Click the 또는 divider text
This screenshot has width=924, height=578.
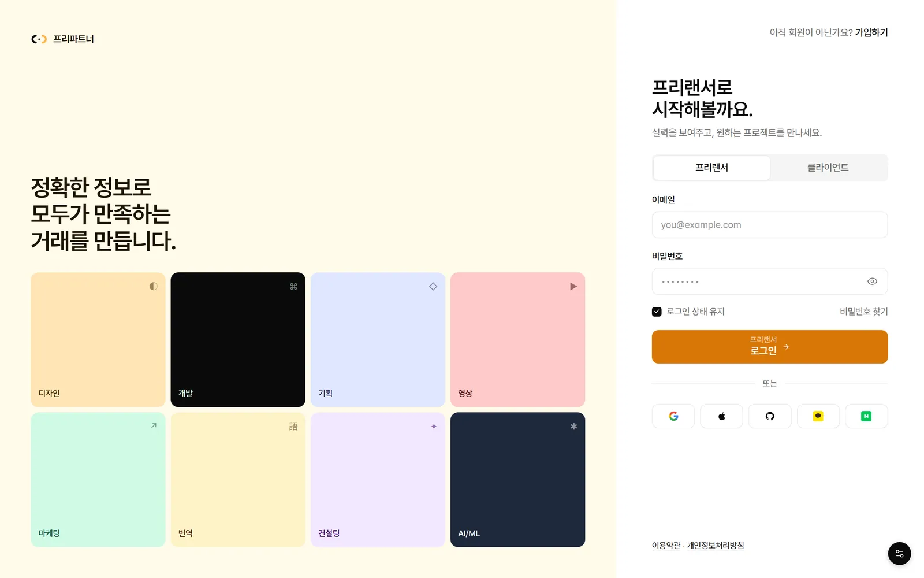770,384
